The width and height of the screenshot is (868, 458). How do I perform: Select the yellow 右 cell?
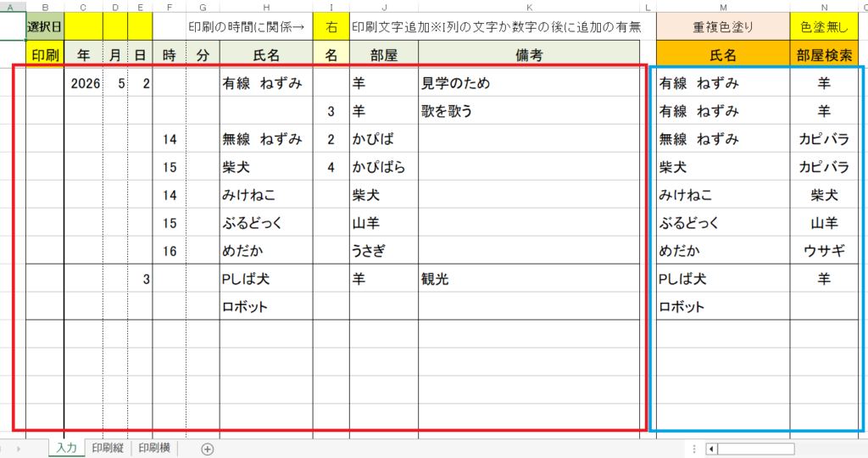331,27
